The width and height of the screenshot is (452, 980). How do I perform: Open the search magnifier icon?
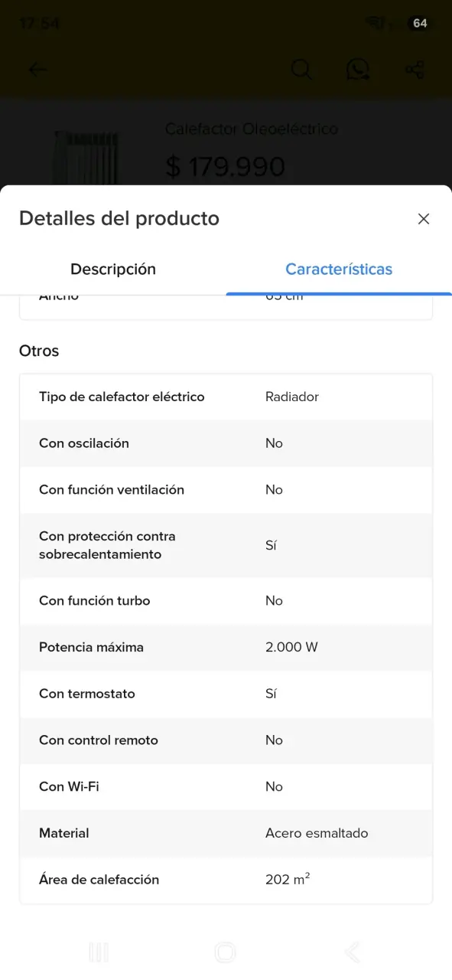[x=302, y=70]
